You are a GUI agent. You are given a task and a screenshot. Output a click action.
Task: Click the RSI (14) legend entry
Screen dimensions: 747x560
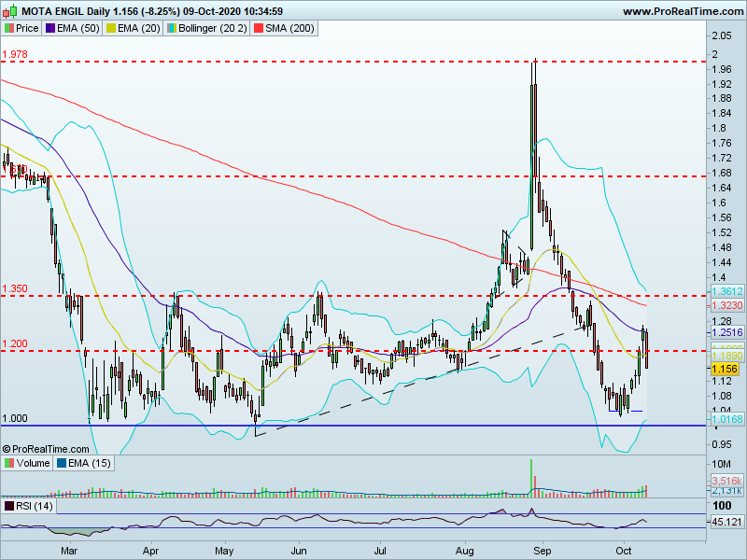point(29,506)
